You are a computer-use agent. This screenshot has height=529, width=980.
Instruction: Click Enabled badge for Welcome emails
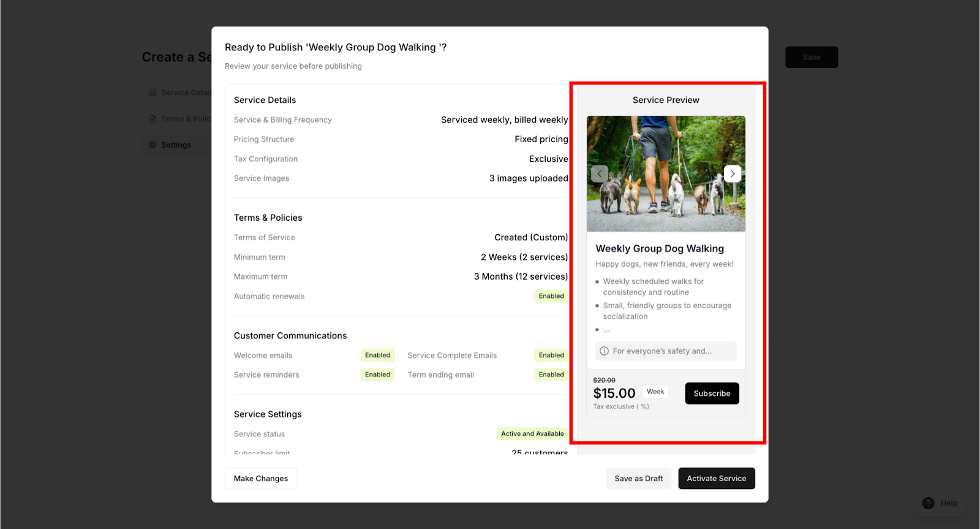377,356
